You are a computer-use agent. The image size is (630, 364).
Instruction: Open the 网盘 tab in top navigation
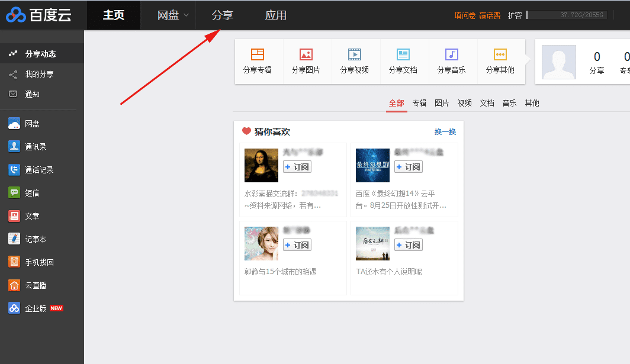pos(168,15)
